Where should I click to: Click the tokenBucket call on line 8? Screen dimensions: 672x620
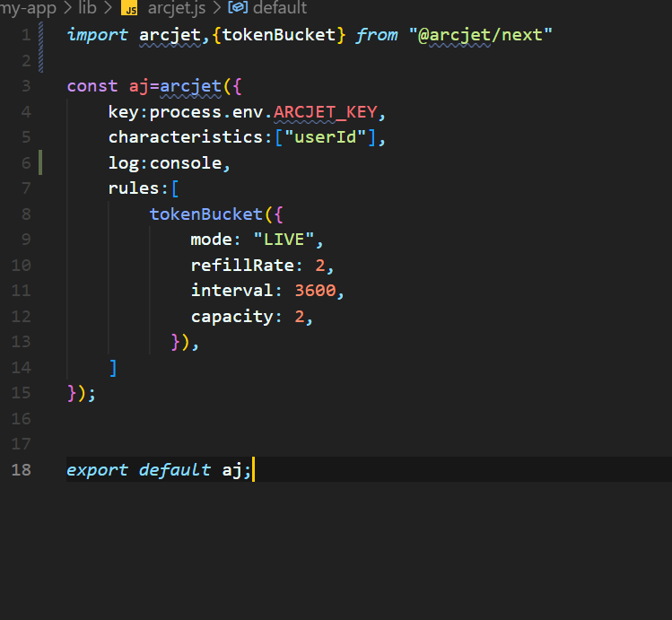tap(205, 214)
